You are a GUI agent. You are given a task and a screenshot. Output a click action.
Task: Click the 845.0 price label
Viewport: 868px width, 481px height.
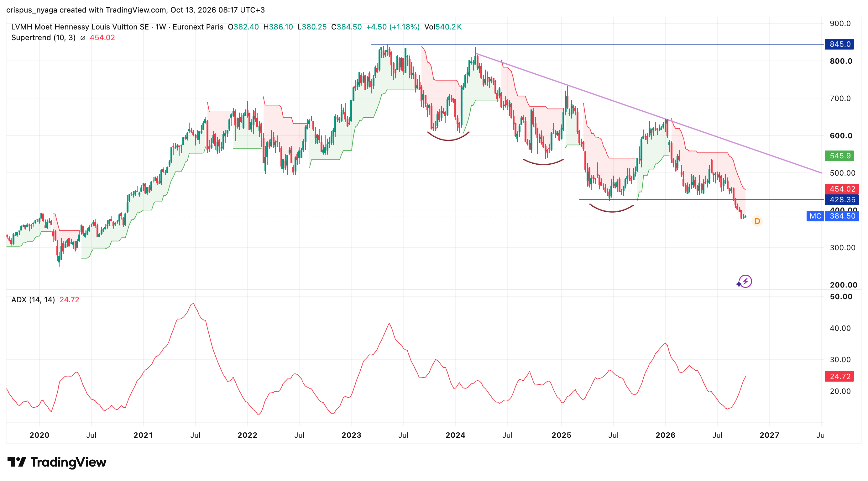839,44
